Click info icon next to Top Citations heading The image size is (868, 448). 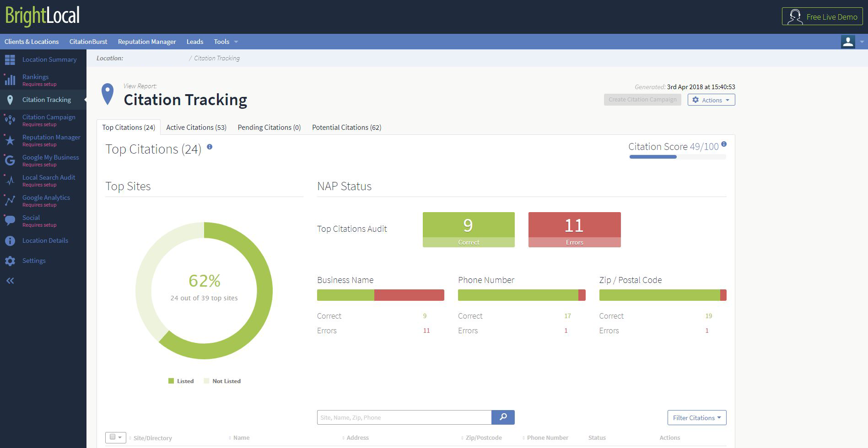[210, 147]
